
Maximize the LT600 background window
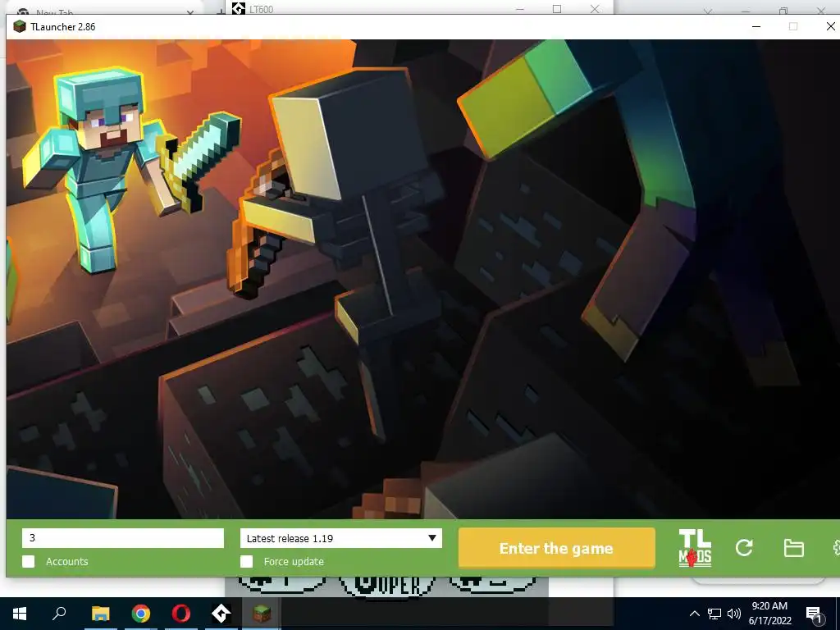coord(557,8)
